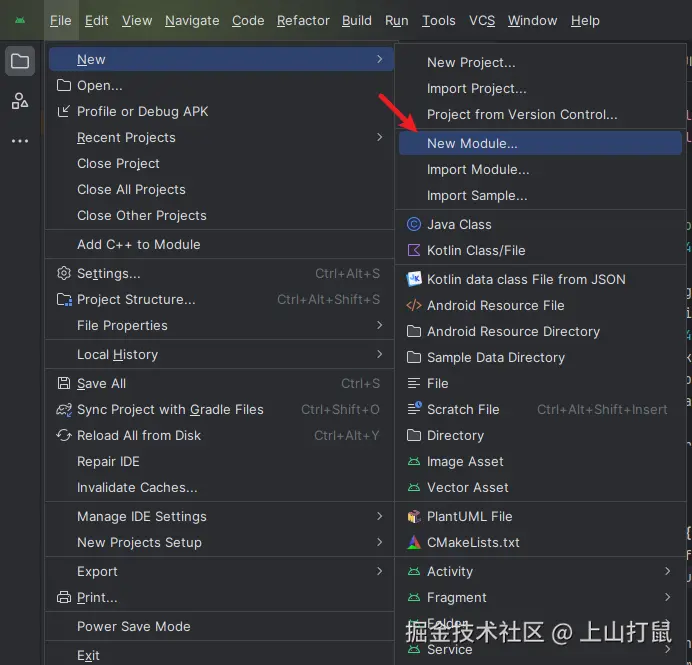This screenshot has width=692, height=665.
Task: Click the Print printer icon
Action: pyautogui.click(x=64, y=597)
